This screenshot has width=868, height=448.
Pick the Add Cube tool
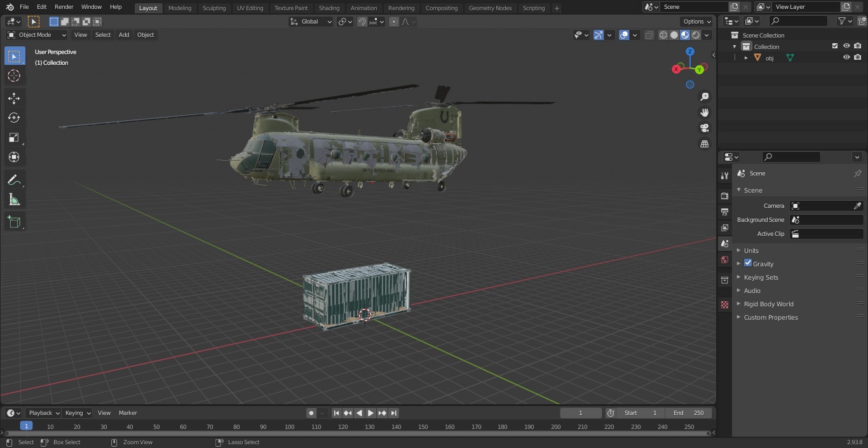pos(14,222)
